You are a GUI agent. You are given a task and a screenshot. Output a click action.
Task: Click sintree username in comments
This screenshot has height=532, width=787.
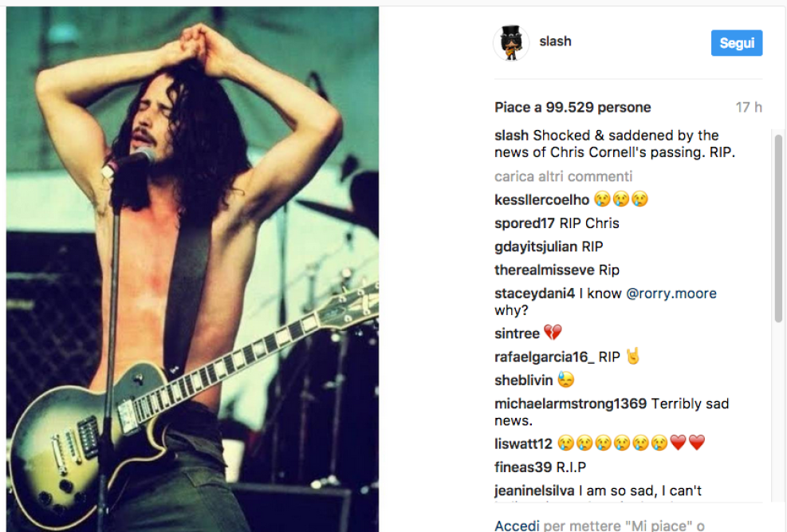pyautogui.click(x=517, y=333)
